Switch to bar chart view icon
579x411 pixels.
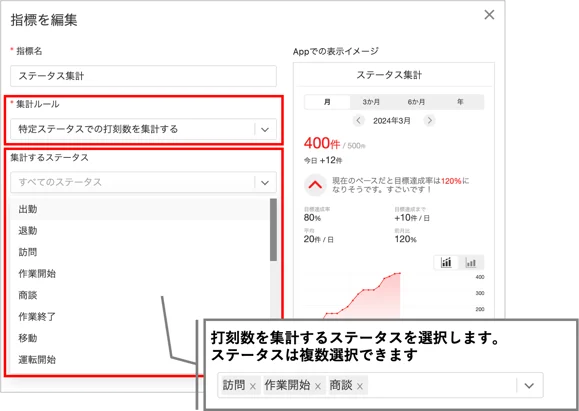(x=471, y=263)
